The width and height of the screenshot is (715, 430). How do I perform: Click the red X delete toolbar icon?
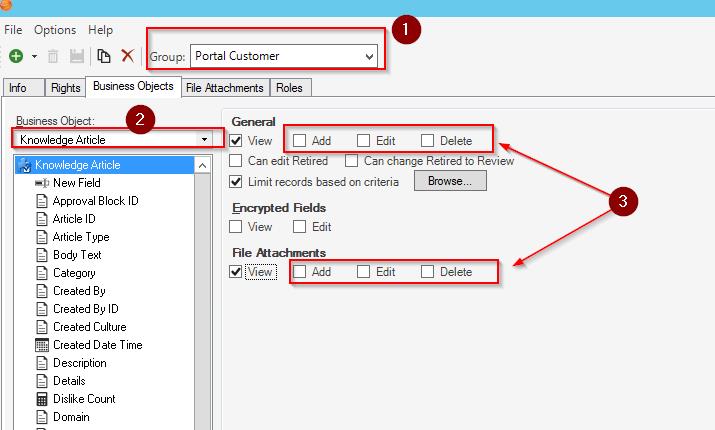(x=127, y=57)
